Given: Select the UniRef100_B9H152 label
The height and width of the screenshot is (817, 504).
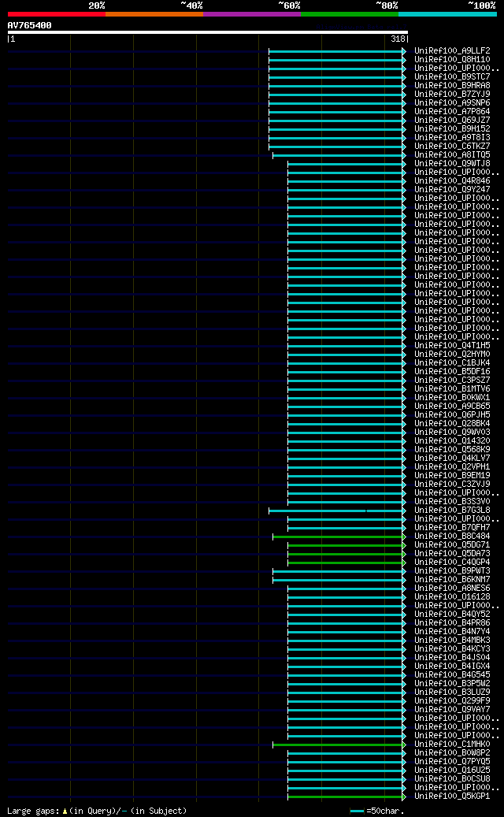Looking at the screenshot, I should tap(452, 128).
